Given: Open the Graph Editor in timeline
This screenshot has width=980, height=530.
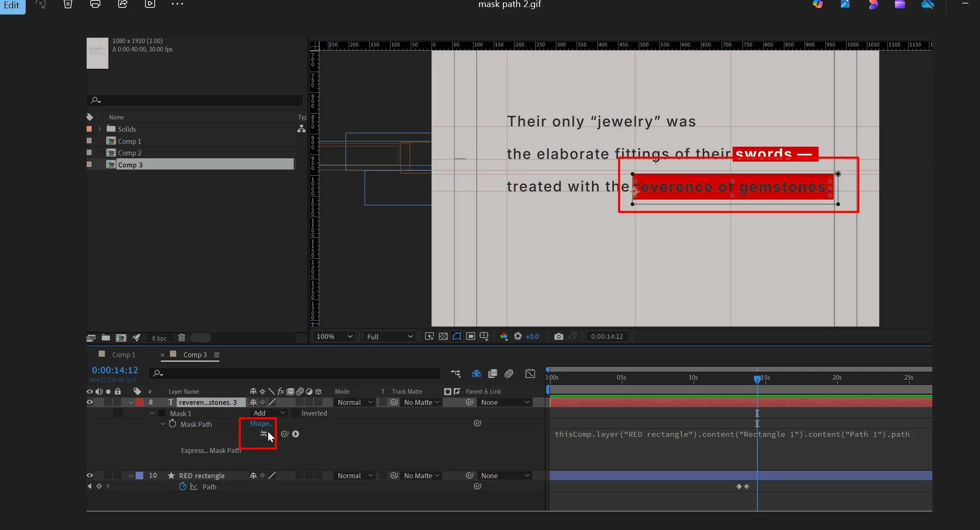Looking at the screenshot, I should point(530,373).
